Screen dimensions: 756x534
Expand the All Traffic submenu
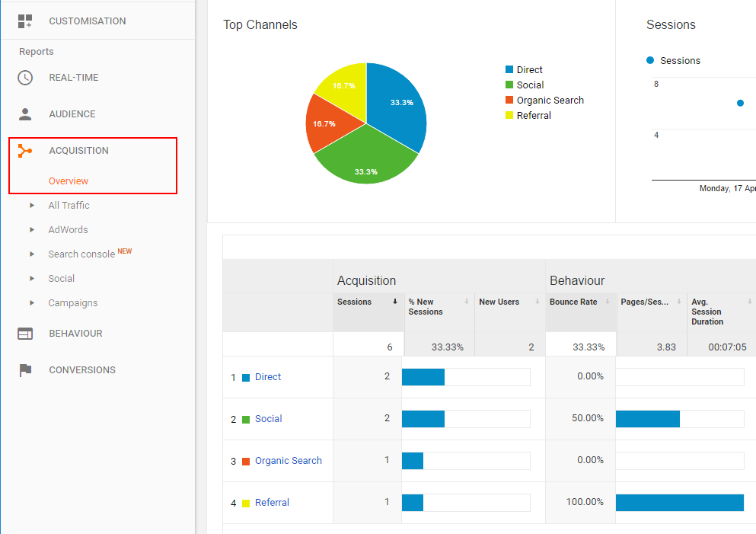click(32, 206)
